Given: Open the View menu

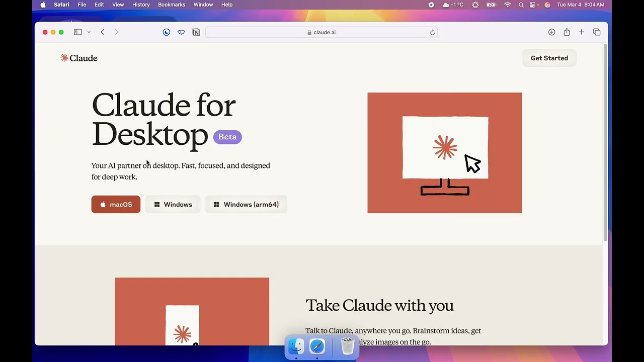Looking at the screenshot, I should point(118,5).
